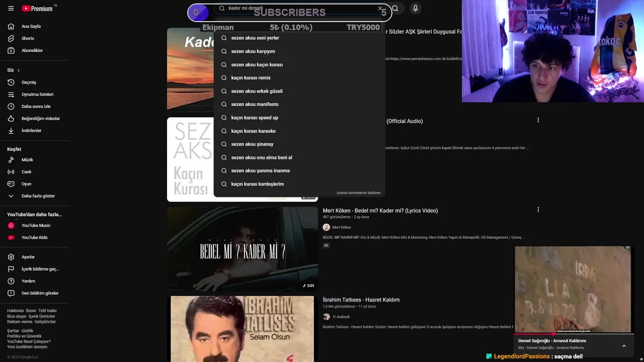Open Daha sonra izle clock icon
This screenshot has height=362, width=644.
click(x=11, y=107)
